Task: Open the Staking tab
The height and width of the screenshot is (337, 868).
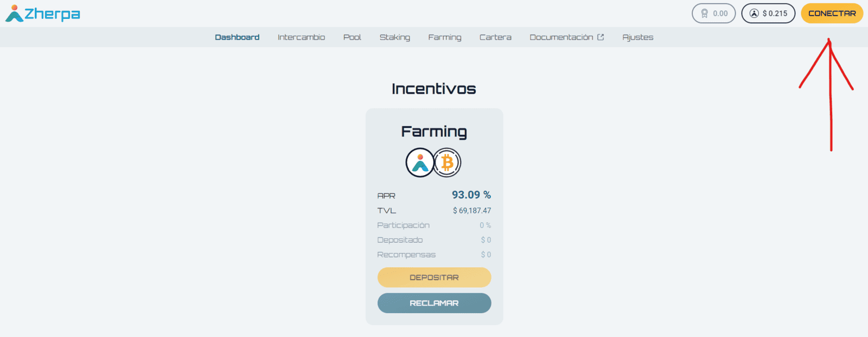Action: [394, 37]
